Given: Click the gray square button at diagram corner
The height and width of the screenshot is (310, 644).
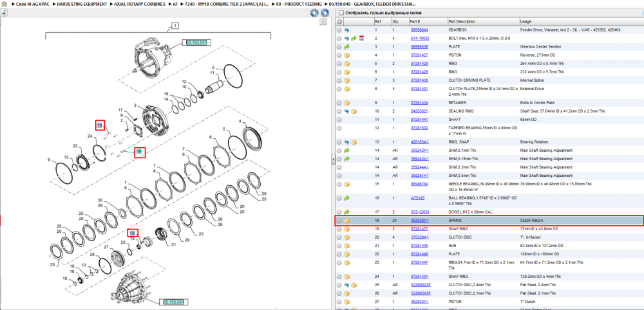Looking at the screenshot, I should (x=323, y=22).
